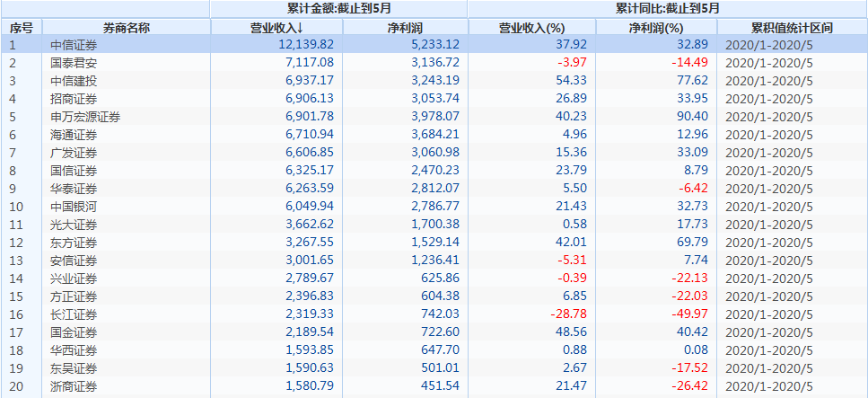Click sequence number 20
The width and height of the screenshot is (868, 398).
click(15, 387)
